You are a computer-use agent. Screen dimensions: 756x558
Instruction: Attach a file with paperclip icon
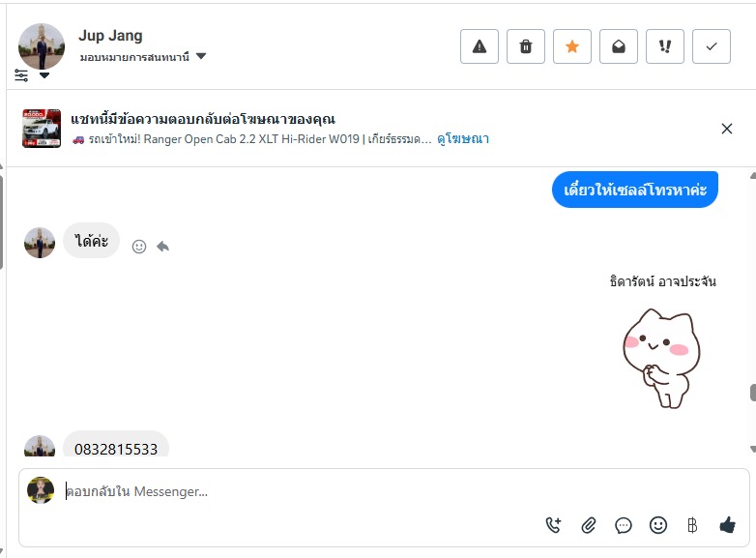tap(589, 525)
